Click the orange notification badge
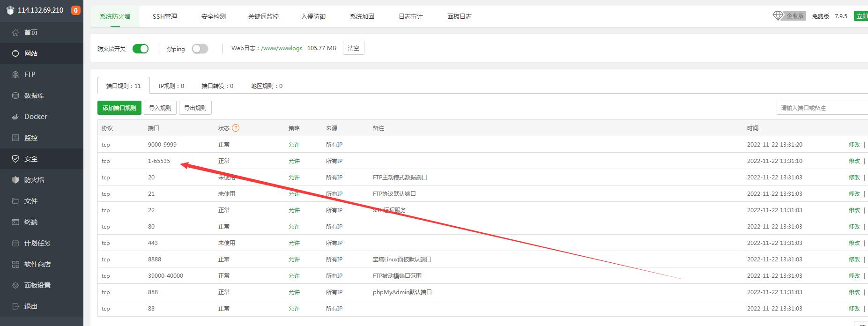This screenshot has height=326, width=868. click(x=75, y=10)
